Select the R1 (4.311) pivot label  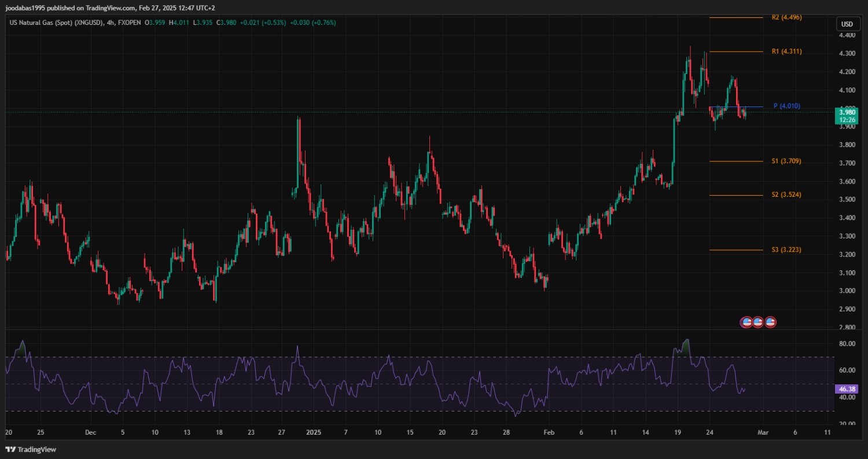point(786,52)
